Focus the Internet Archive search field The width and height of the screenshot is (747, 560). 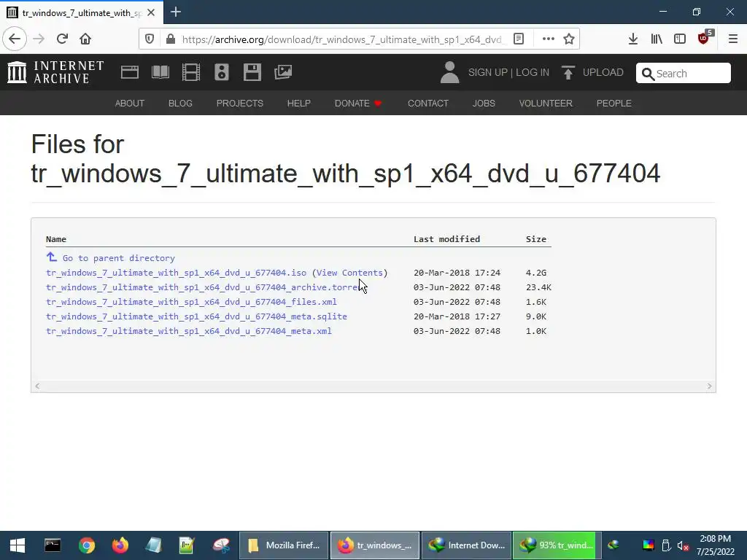683,74
